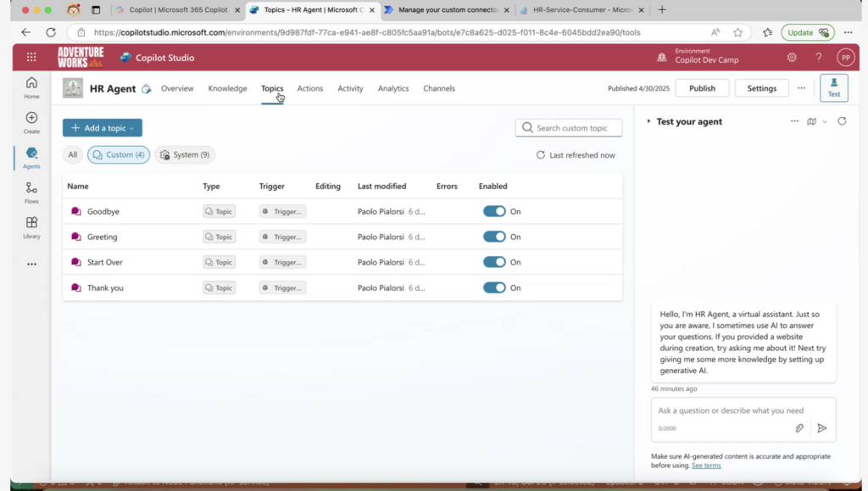Disable the Greeting topic toggle
The height and width of the screenshot is (491, 868).
(494, 237)
